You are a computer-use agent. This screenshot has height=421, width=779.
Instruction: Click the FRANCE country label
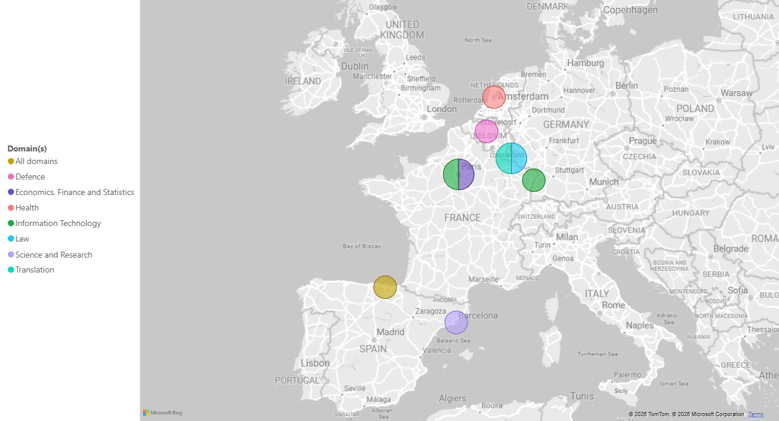point(462,218)
